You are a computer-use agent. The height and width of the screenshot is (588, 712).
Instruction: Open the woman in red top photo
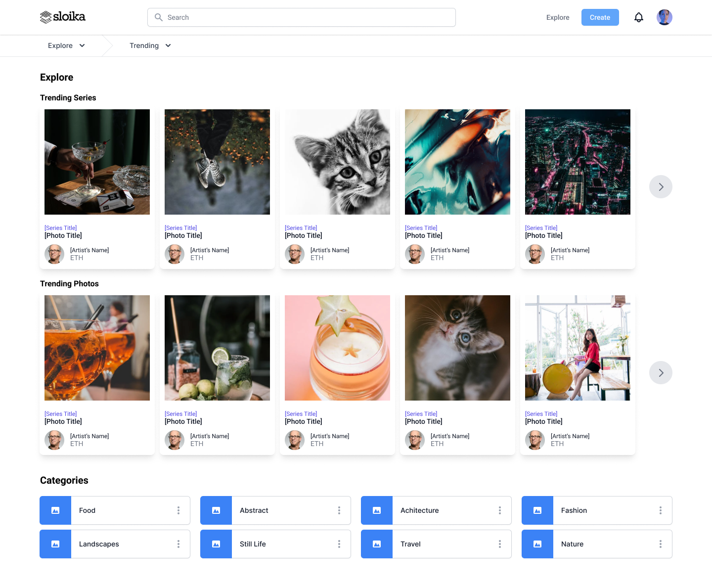click(578, 348)
